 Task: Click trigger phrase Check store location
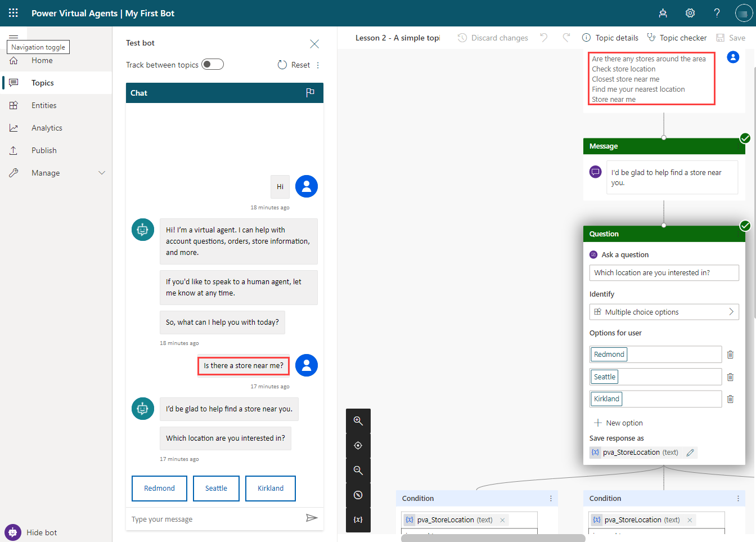(x=623, y=69)
